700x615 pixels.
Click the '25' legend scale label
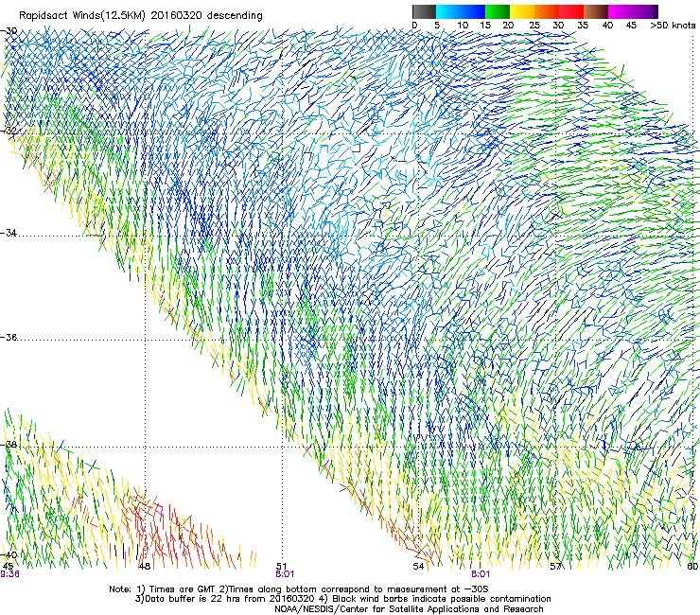click(534, 26)
